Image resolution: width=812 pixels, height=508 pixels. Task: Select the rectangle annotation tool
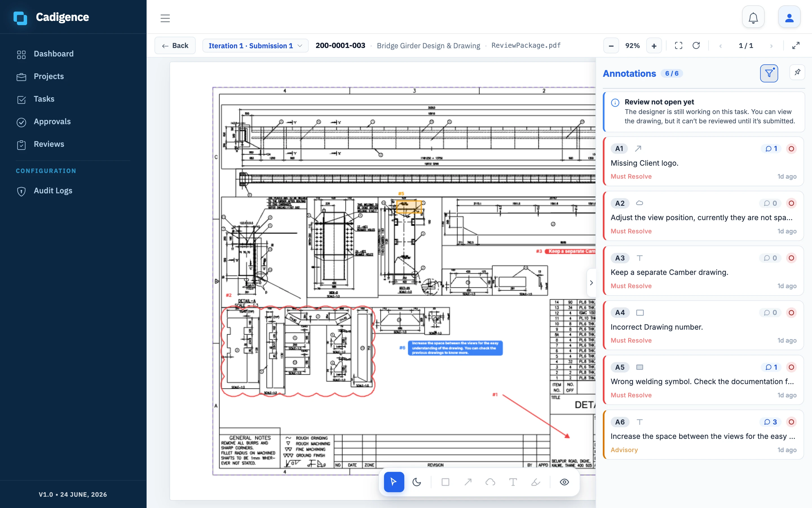[x=445, y=482]
